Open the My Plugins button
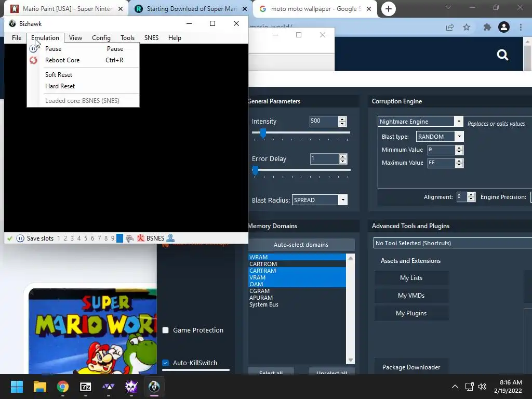The width and height of the screenshot is (532, 399). click(411, 313)
